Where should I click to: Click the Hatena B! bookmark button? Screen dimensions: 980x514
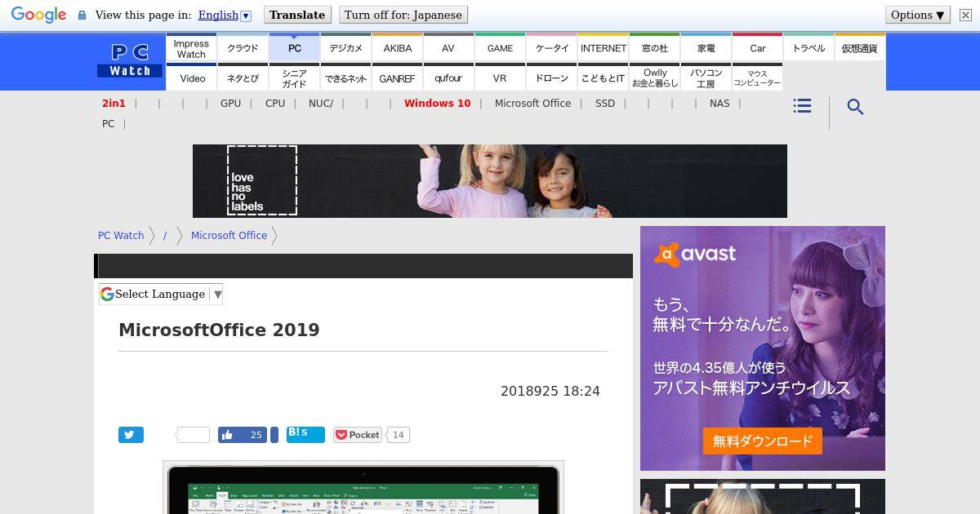tap(305, 434)
